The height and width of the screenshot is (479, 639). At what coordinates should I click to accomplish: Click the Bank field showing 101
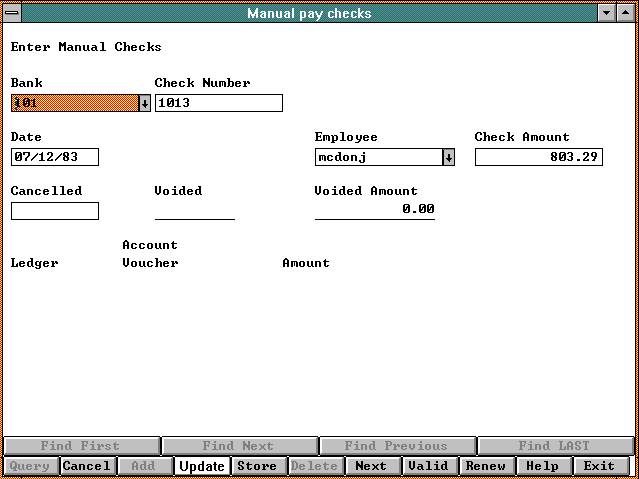[74, 103]
